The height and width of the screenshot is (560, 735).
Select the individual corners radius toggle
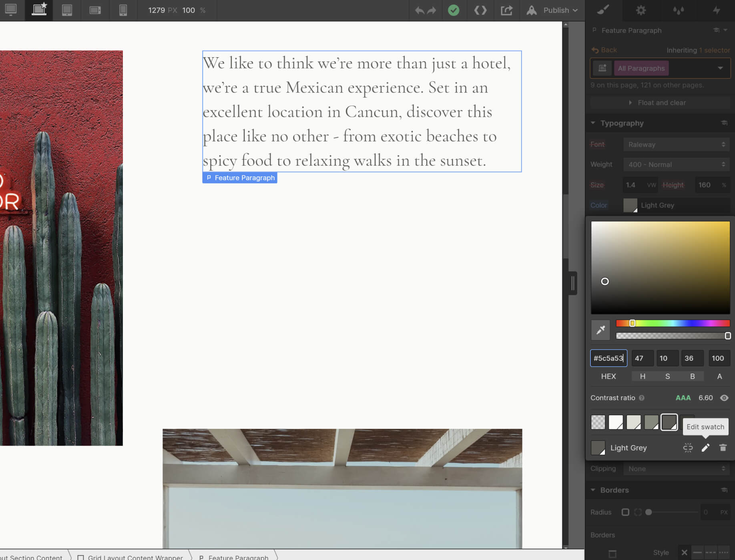tap(638, 512)
